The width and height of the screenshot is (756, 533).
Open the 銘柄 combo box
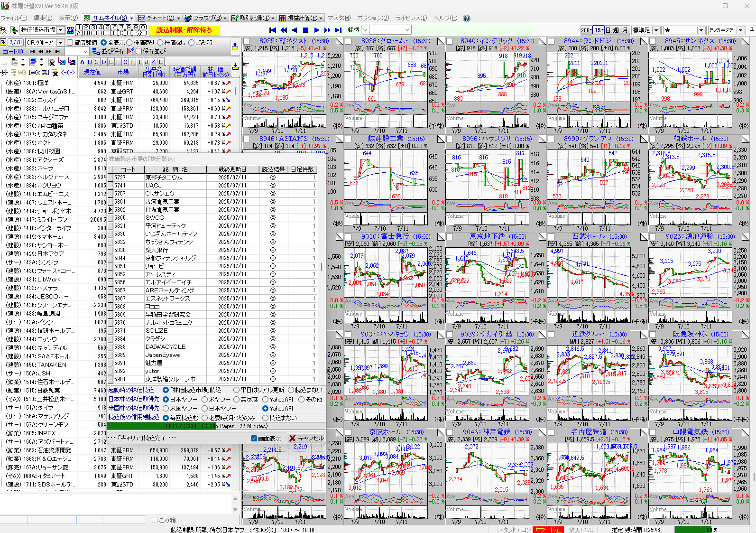coord(389,30)
